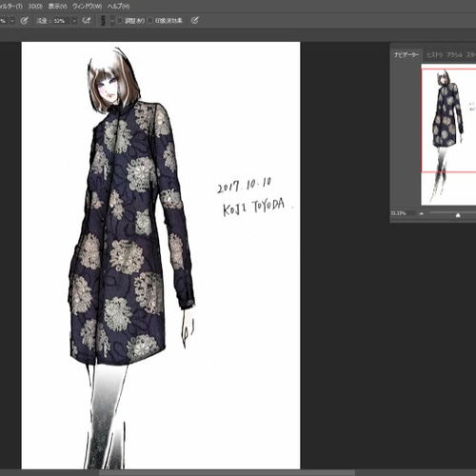Toggle pressure-for-size icon at options bar end
This screenshot has height=476, width=476.
pyautogui.click(x=195, y=21)
